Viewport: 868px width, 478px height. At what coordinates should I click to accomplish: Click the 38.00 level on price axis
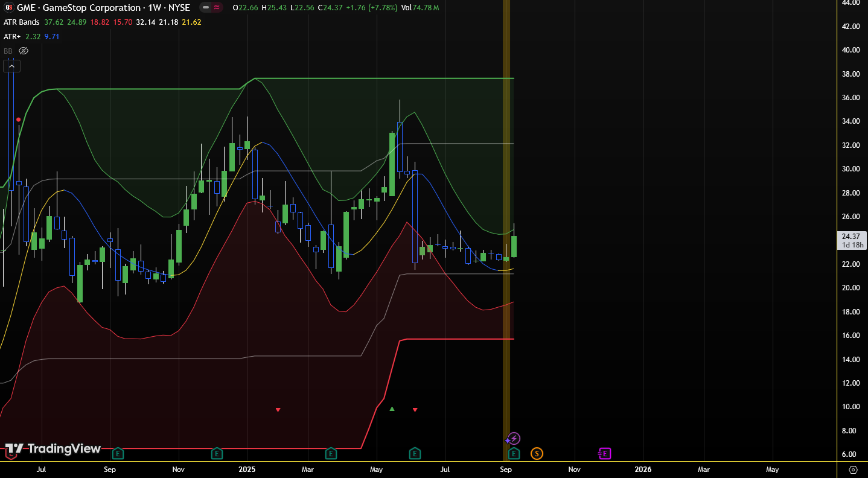tap(850, 74)
